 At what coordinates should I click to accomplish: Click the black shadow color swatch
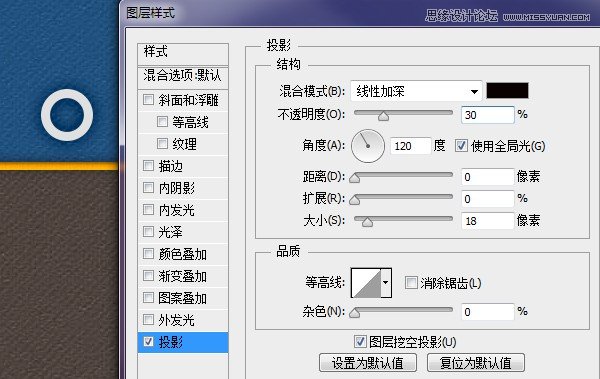click(507, 91)
